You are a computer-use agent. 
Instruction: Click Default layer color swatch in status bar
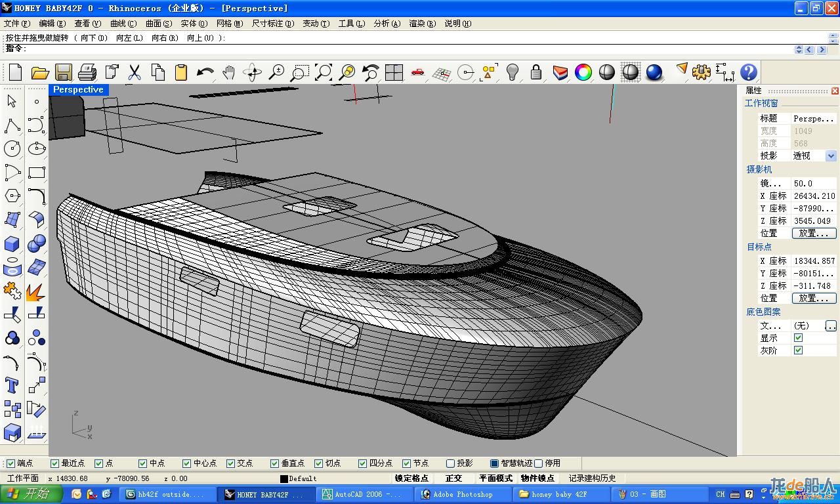coord(284,479)
